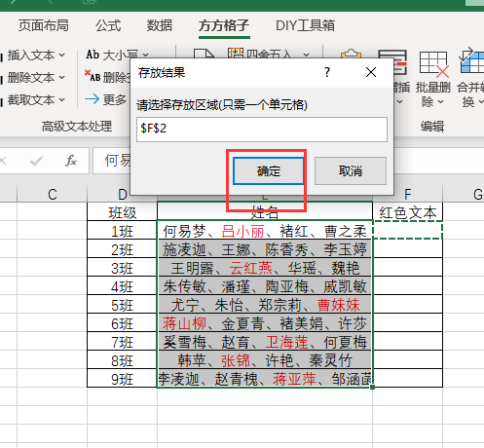Select the 7班 cell
Image resolution: width=484 pixels, height=448 pixels.
click(x=122, y=342)
